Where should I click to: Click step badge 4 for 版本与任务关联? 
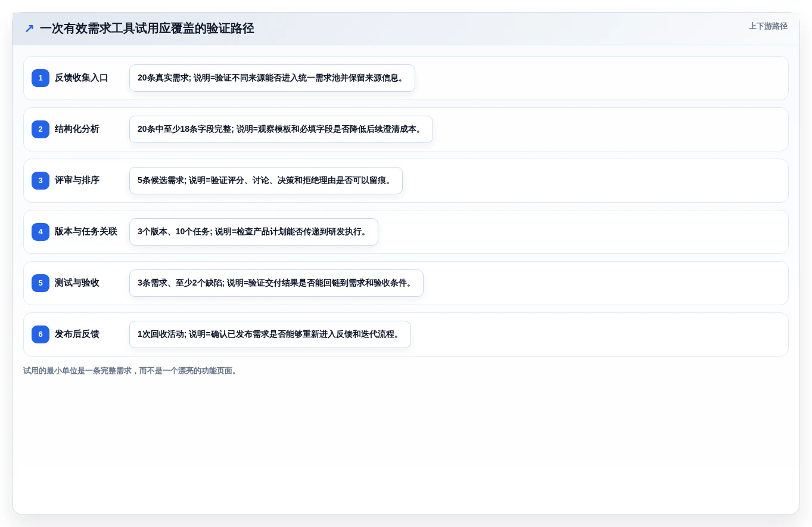(x=41, y=232)
